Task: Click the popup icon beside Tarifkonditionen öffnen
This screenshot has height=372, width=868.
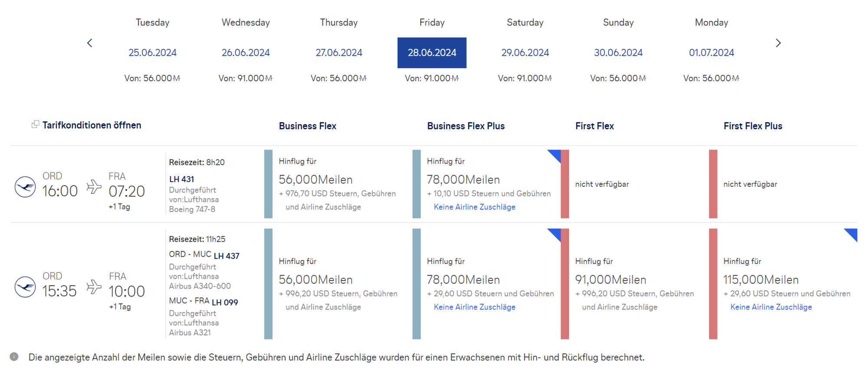Action: point(35,125)
